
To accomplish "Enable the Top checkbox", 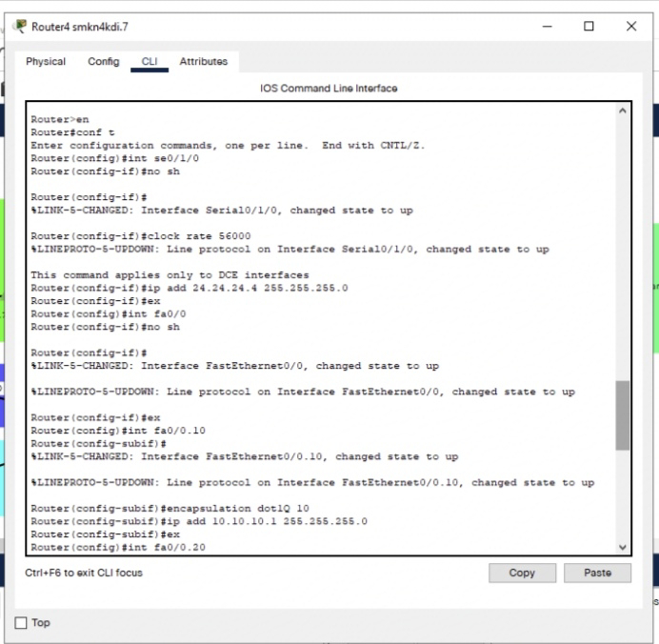I will 21,622.
